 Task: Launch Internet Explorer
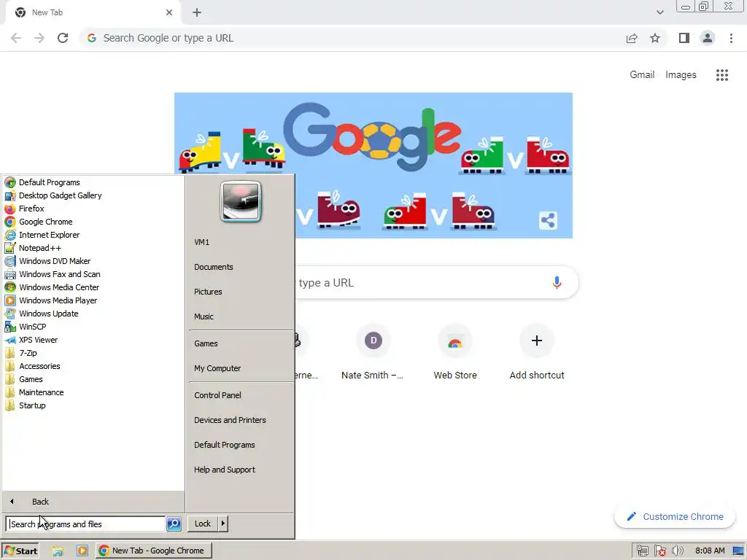coord(49,235)
